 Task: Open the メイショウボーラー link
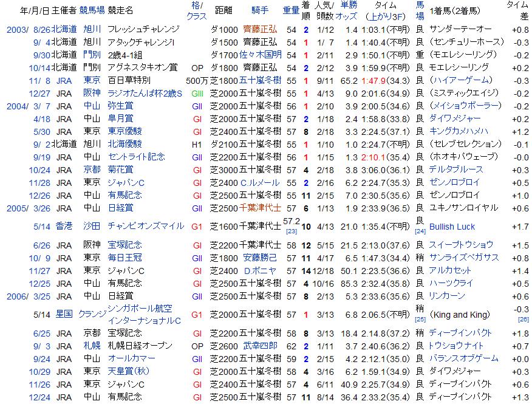pyautogui.click(x=465, y=106)
